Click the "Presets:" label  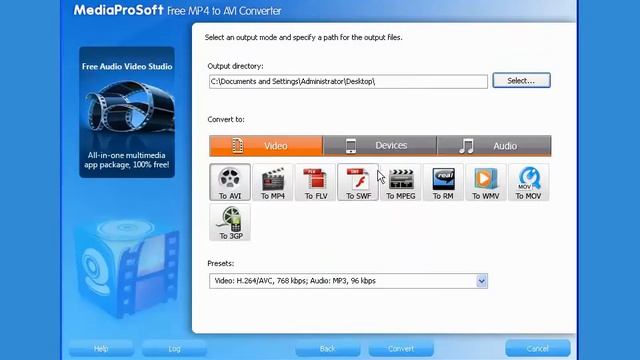[x=221, y=264]
